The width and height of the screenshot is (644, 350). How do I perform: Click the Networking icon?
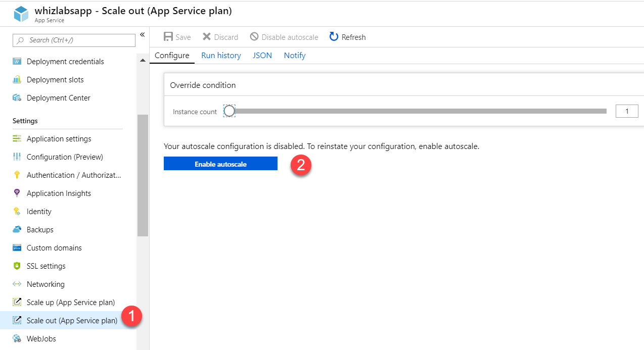tap(17, 284)
